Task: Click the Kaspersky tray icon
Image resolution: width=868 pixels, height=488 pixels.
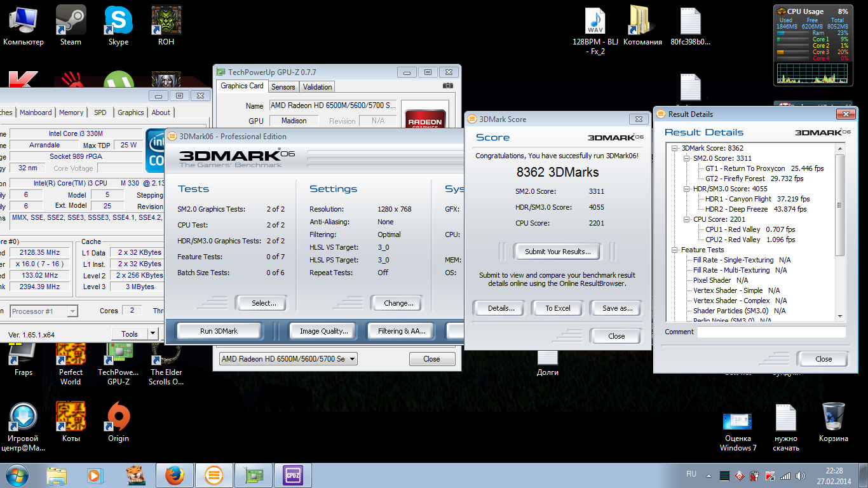Action: (770, 476)
